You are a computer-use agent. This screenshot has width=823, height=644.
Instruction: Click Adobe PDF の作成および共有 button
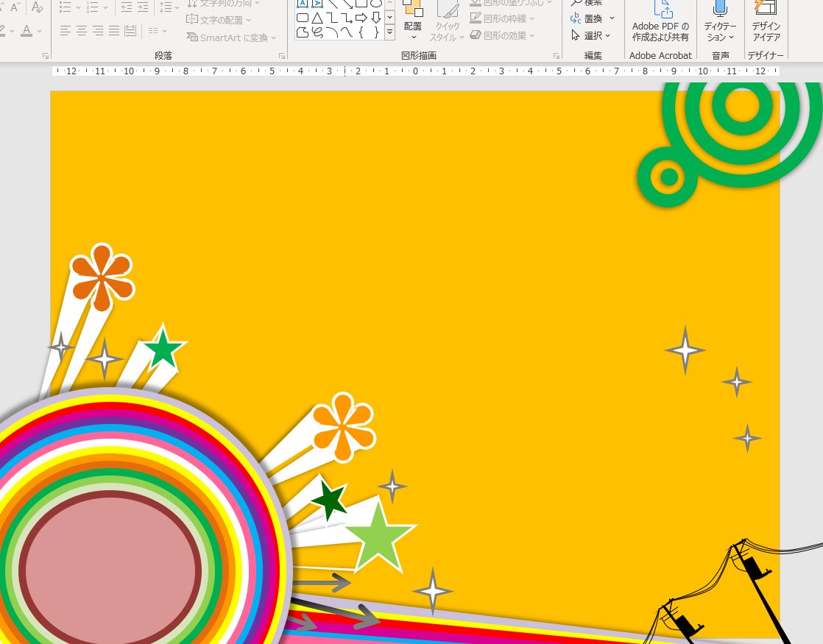tap(660, 21)
